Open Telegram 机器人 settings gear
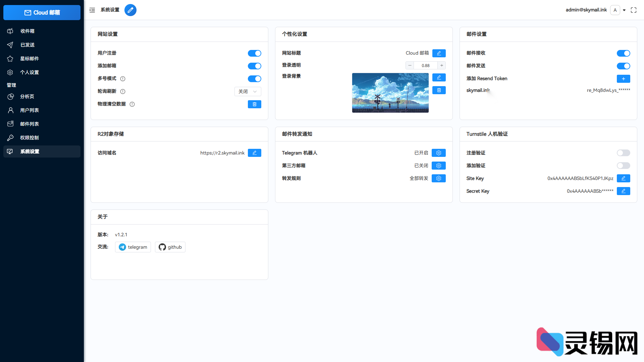This screenshot has height=362, width=644. [x=438, y=153]
